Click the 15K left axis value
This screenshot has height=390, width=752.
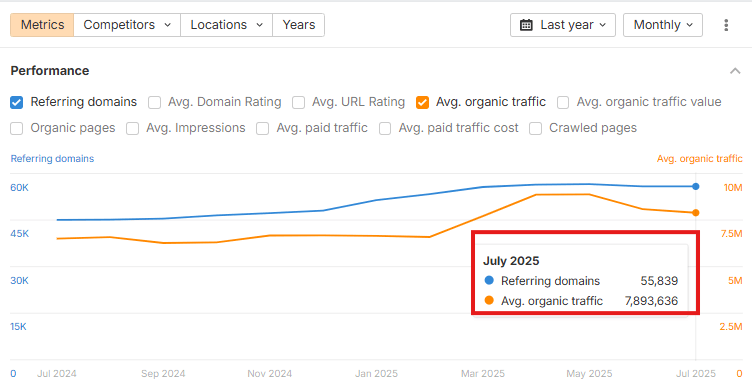[18, 327]
